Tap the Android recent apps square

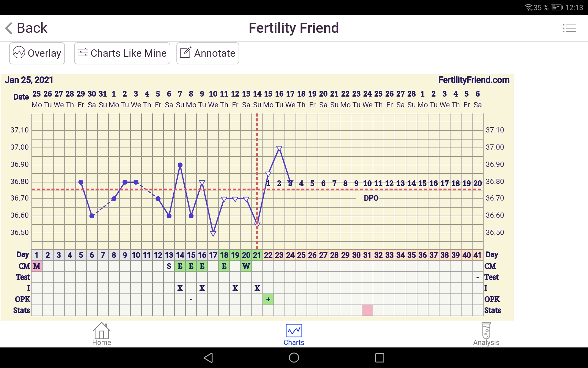pos(379,358)
